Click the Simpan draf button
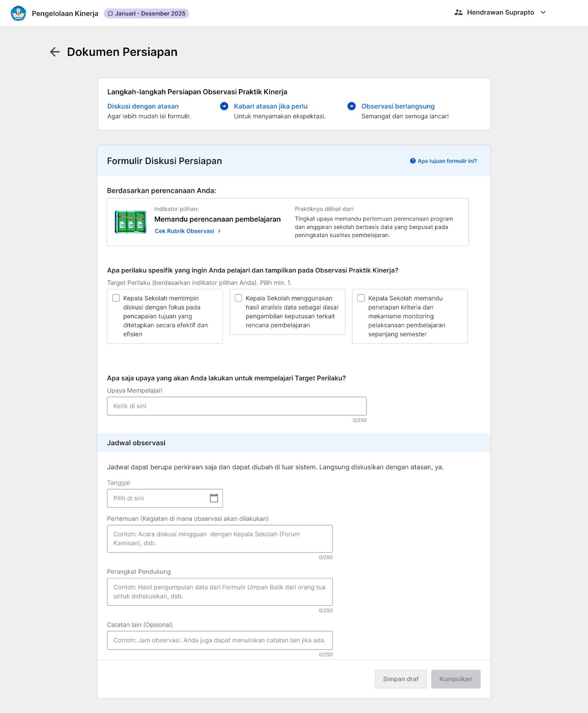Viewport: 588px width, 713px height. 401,679
